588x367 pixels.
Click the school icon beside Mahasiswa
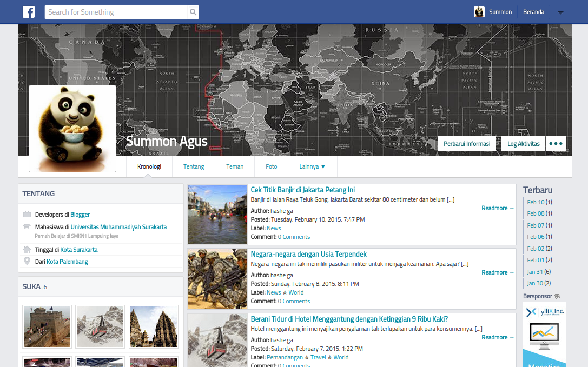tap(27, 226)
